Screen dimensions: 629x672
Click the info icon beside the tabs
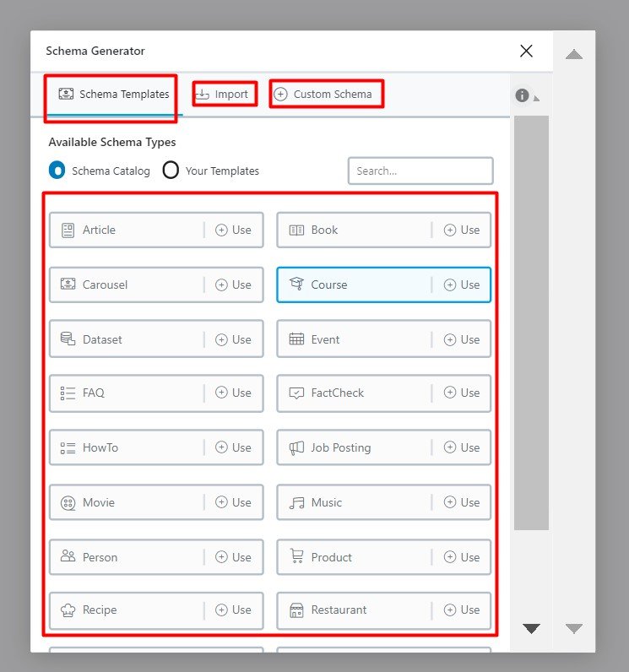522,95
